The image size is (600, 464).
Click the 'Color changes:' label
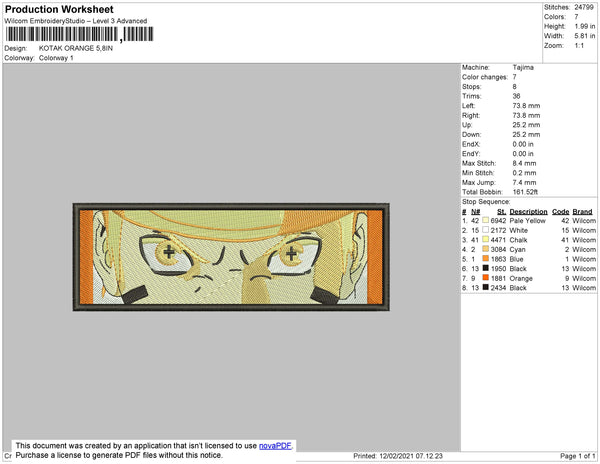tap(485, 77)
